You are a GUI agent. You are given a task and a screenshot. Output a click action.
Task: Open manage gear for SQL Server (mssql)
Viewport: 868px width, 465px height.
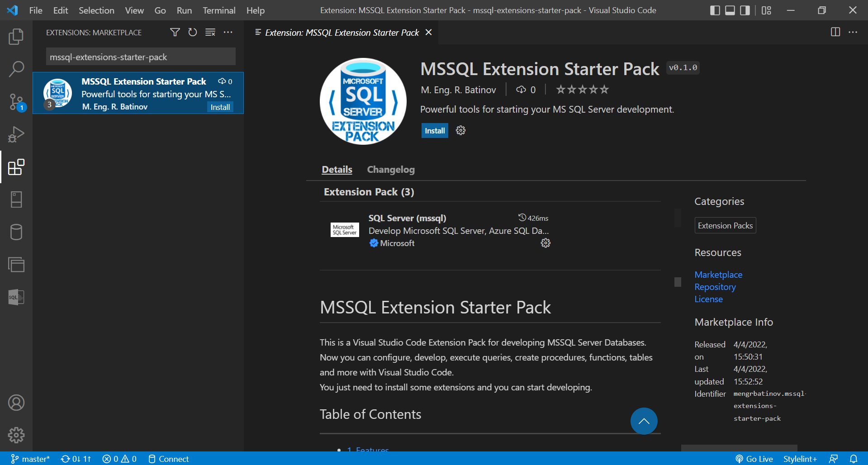(x=545, y=243)
